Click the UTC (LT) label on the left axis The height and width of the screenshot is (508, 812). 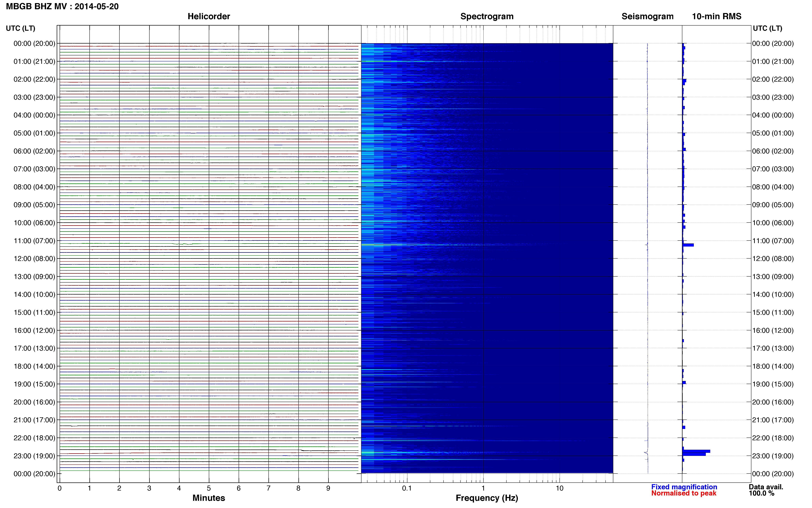(21, 28)
